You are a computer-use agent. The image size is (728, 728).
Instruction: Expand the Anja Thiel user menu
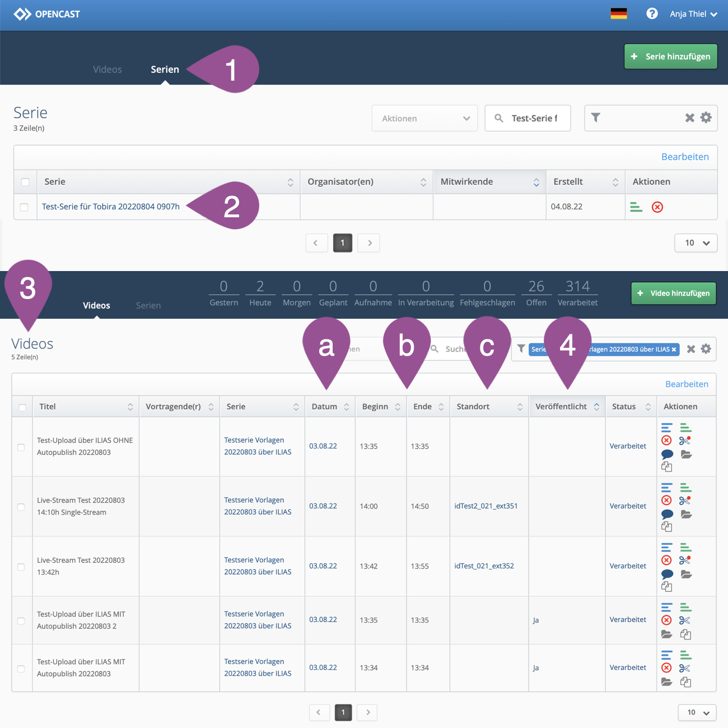pos(693,14)
